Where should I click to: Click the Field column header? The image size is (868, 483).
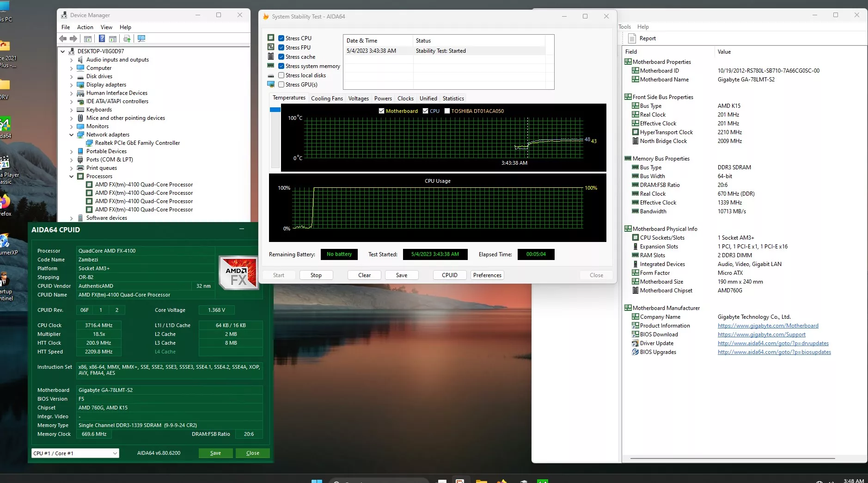coord(668,52)
